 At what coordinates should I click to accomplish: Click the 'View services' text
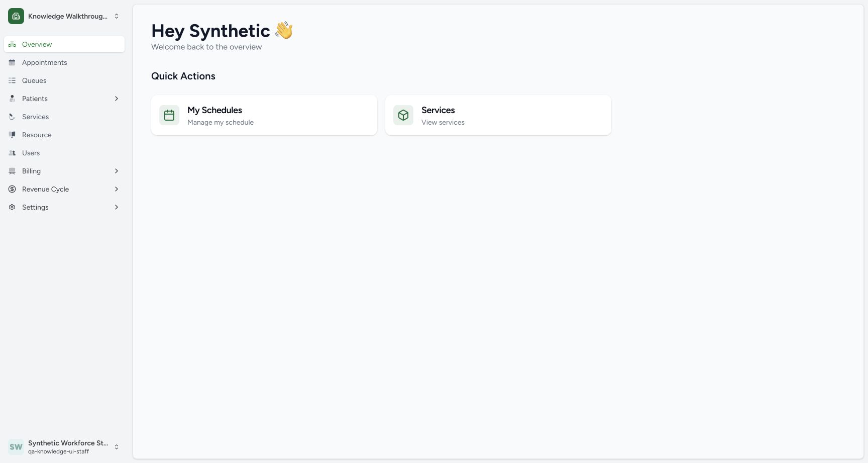pos(443,122)
